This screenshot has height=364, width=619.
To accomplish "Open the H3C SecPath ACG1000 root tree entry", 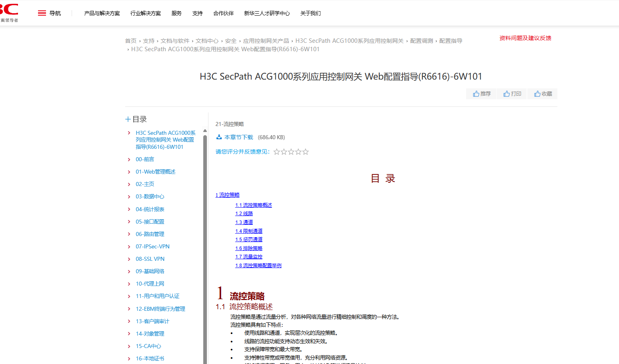I will click(166, 140).
